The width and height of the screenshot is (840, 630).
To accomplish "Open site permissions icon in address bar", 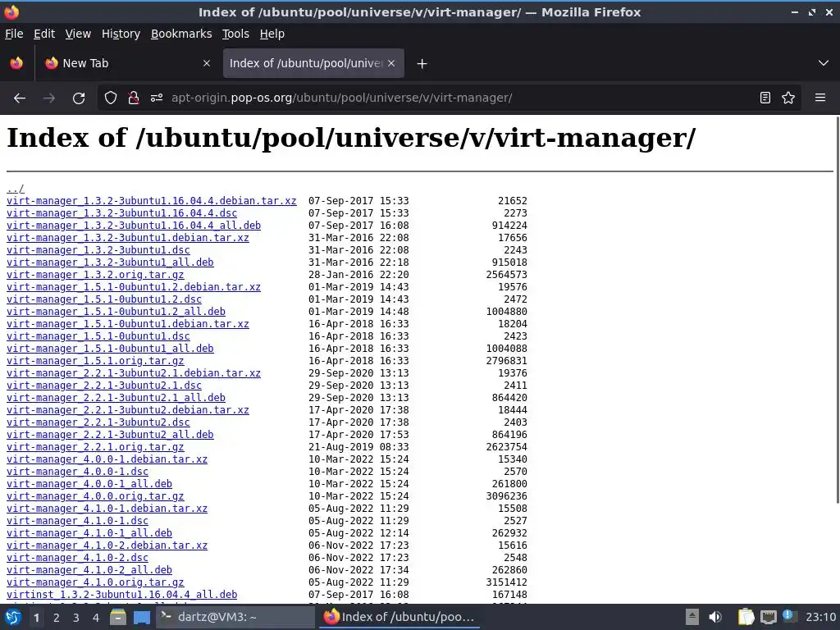I will (x=157, y=98).
